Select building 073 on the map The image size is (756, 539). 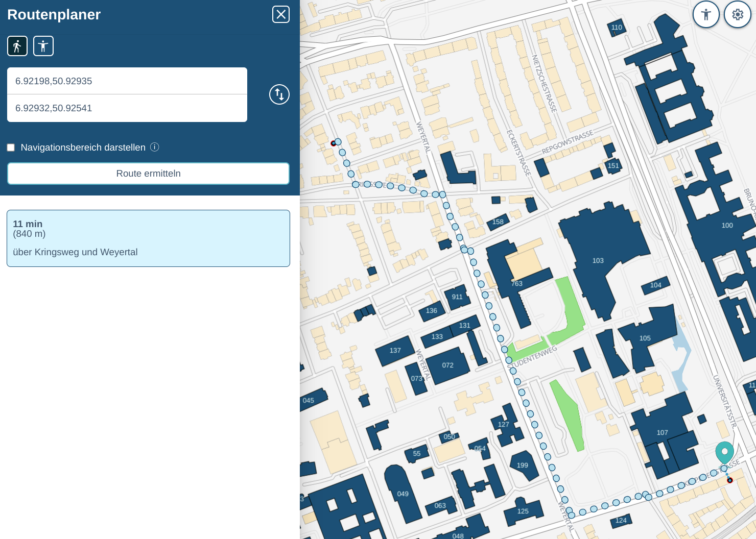(x=417, y=378)
